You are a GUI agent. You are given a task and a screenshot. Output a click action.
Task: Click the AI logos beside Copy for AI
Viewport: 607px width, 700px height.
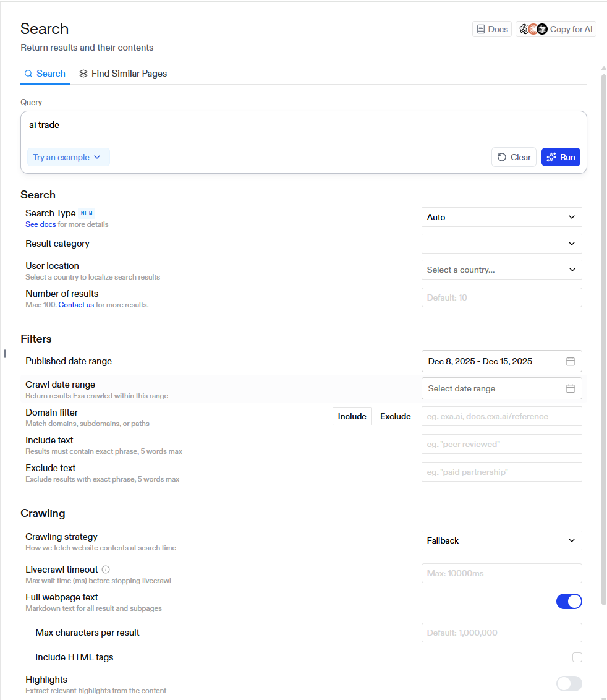533,29
